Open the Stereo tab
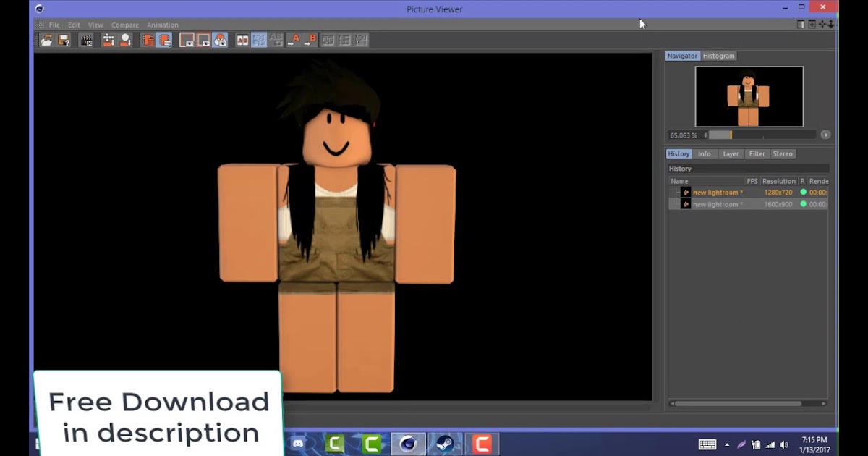The height and width of the screenshot is (456, 868). [783, 153]
